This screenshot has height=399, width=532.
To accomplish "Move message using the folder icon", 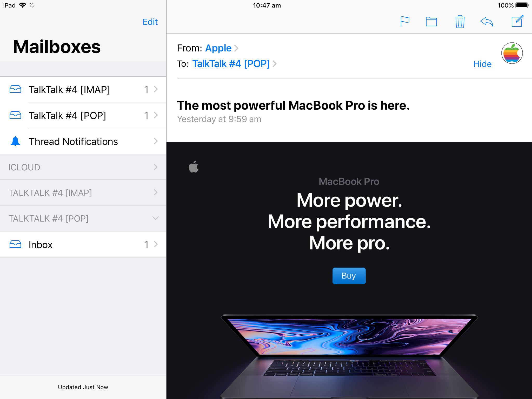I will coord(431,22).
